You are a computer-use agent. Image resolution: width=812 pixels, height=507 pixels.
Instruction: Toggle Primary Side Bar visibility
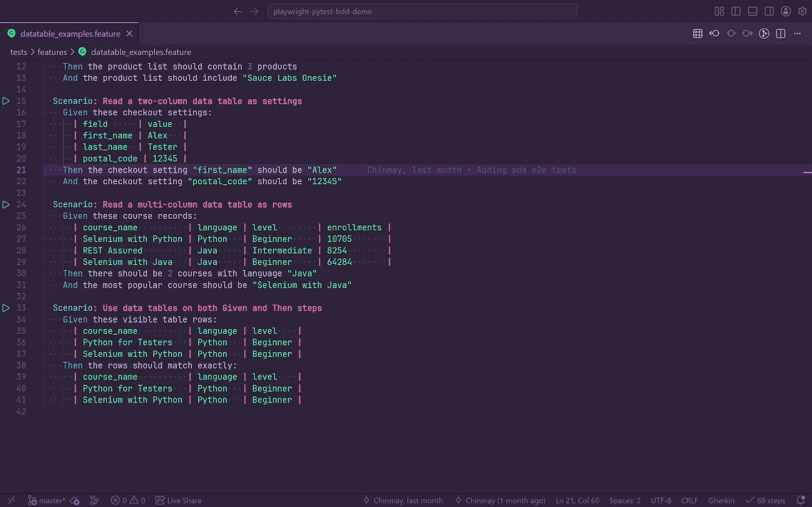click(x=736, y=12)
